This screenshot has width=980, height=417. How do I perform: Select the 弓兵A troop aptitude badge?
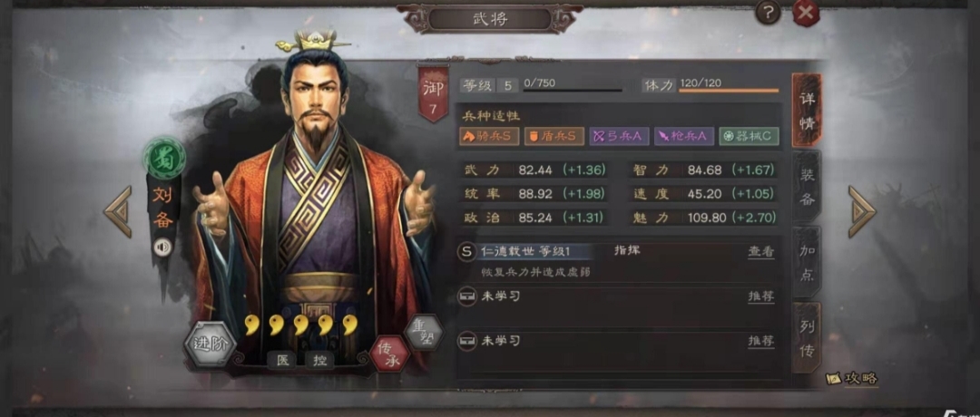pos(620,136)
